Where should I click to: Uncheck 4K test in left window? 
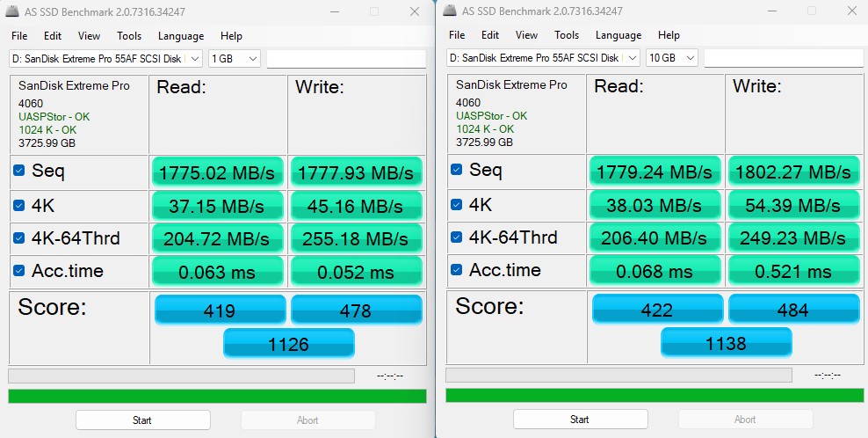18,206
